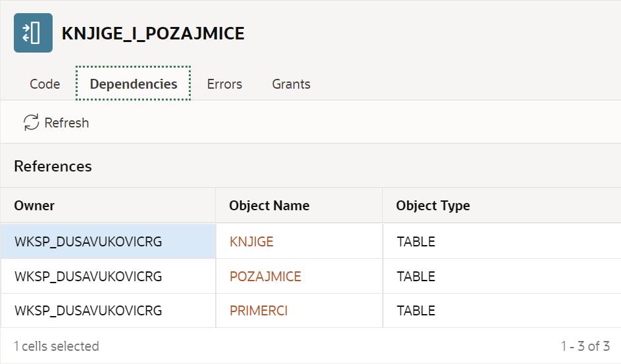Switch to the Errors tab
The image size is (621, 364).
click(224, 84)
